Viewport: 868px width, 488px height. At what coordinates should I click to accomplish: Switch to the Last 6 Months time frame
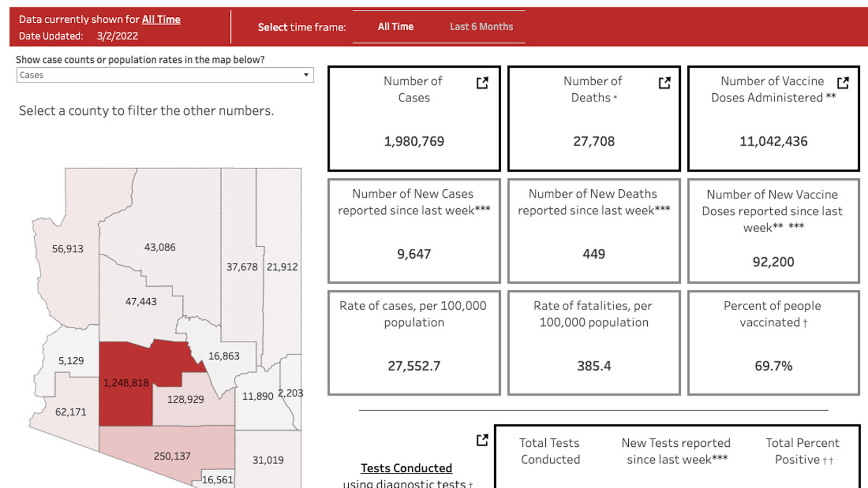(481, 27)
